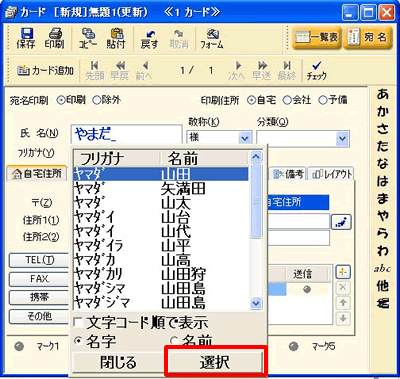
Task: Select the 山田狩 candidate row
Action: pos(161,274)
